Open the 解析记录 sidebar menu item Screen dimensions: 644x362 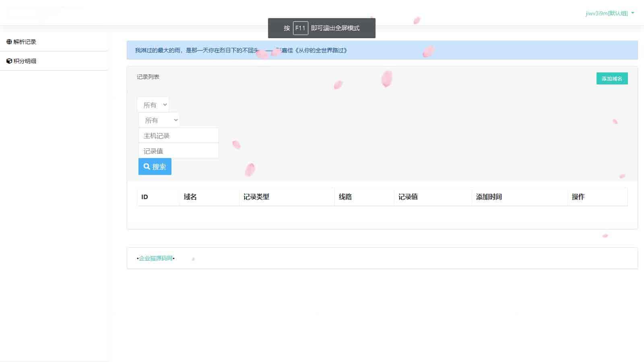click(25, 42)
